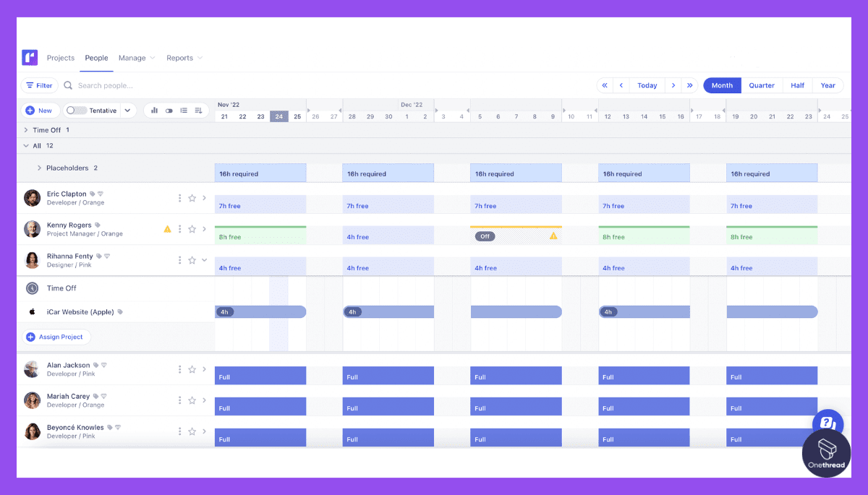Click the Assign Project button
The image size is (868, 495).
coord(56,337)
